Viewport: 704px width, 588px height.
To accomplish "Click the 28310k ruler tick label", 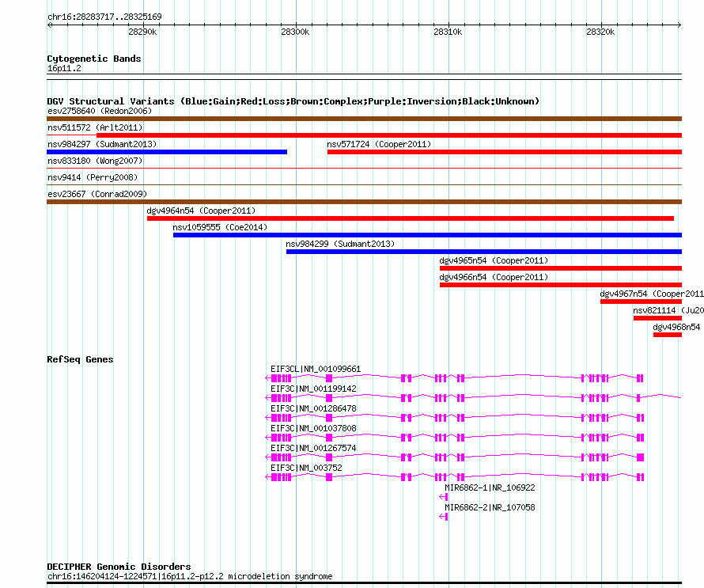I will [x=448, y=32].
